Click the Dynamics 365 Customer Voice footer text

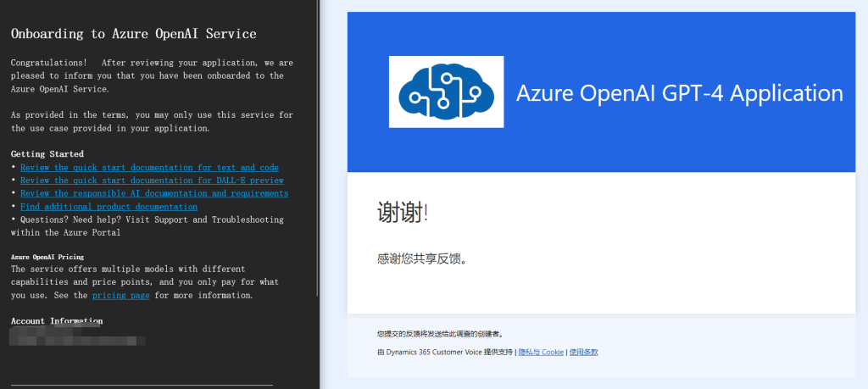click(445, 352)
